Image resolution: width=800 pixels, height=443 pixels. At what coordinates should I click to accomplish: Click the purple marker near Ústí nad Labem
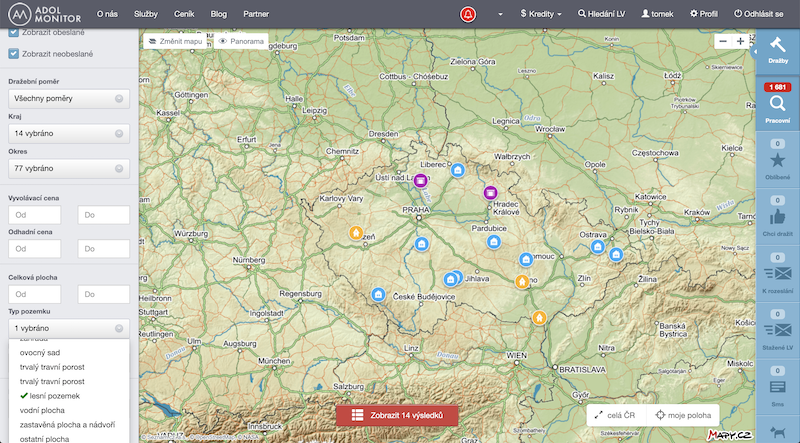tap(420, 181)
